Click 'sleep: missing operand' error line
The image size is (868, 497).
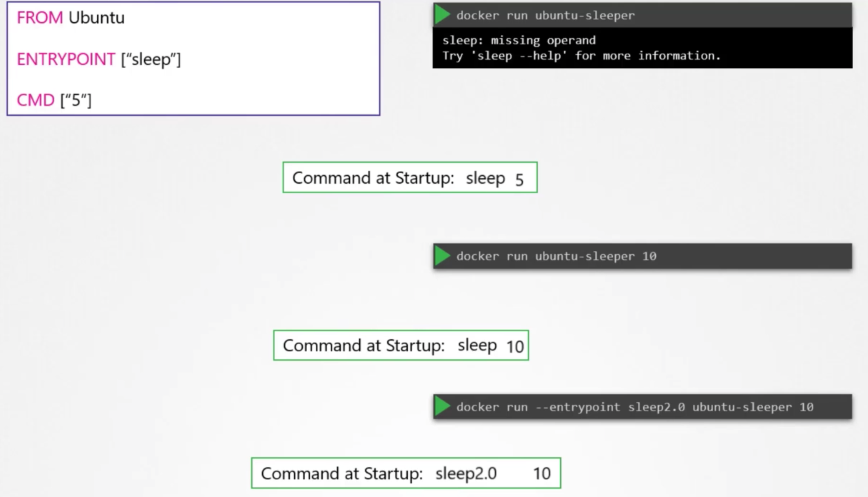[519, 40]
